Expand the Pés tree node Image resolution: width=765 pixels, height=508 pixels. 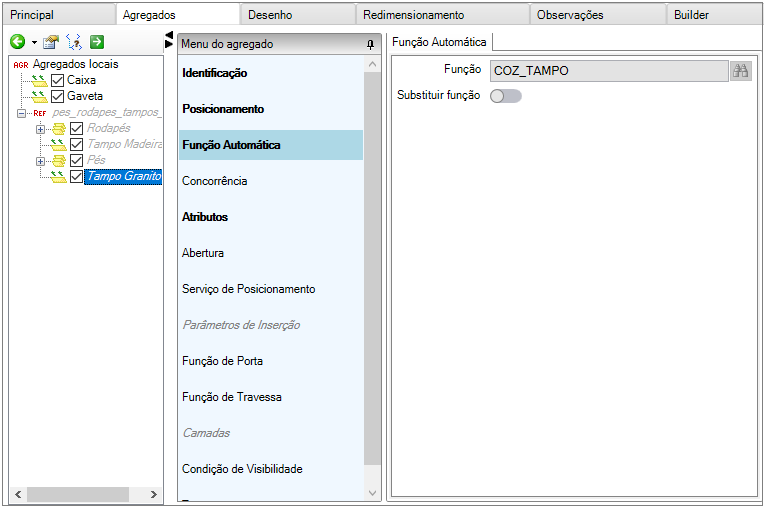pos(40,161)
